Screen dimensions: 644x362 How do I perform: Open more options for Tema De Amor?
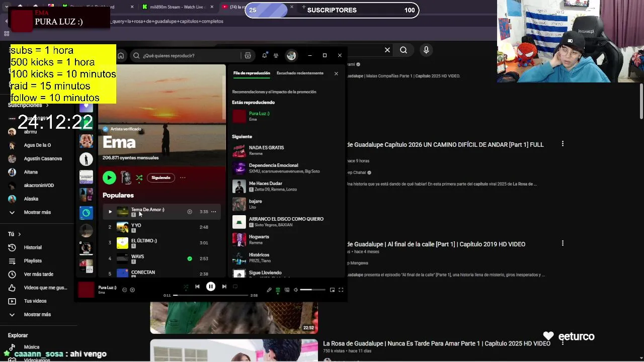click(213, 212)
